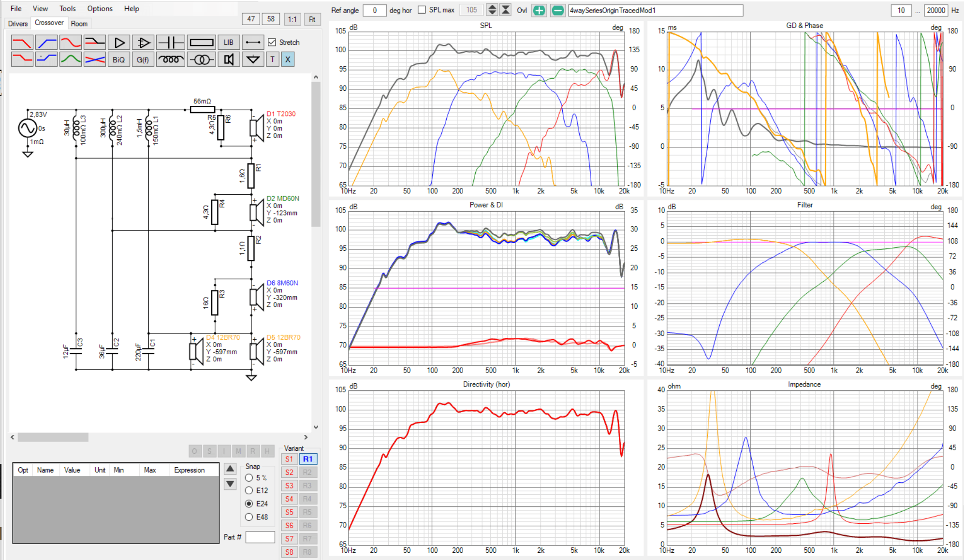Move parameter down with down-arrow button
Screen dimensions: 964x560
(x=231, y=484)
